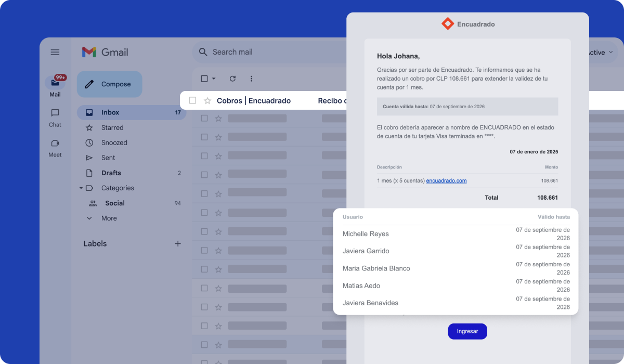
Task: Click the Compose pencil icon
Action: [x=89, y=84]
